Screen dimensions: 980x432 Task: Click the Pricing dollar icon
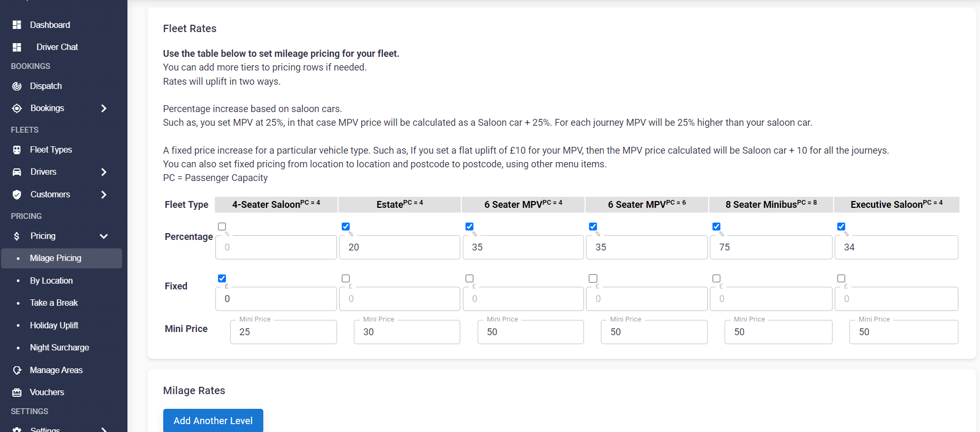click(17, 236)
